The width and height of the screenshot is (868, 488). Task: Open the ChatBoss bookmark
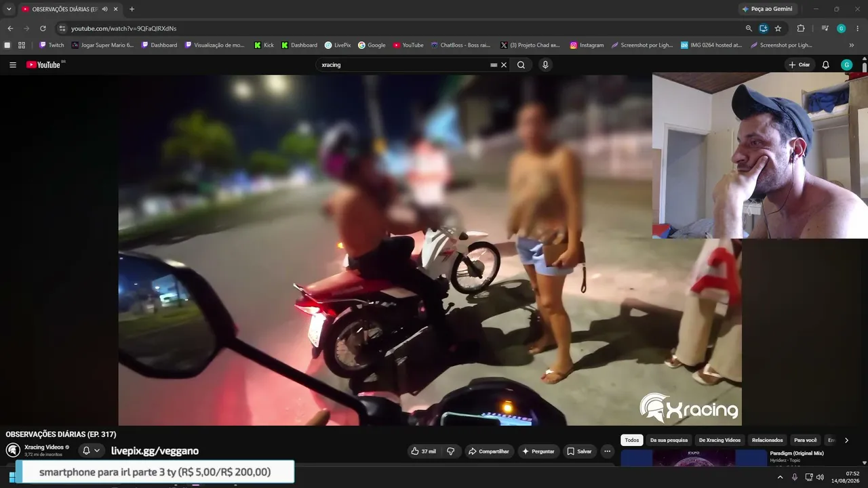pos(460,45)
